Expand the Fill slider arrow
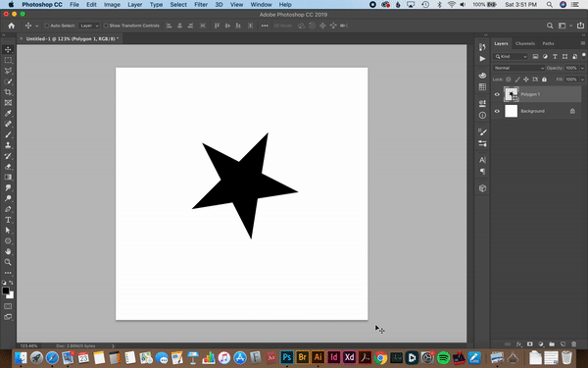The width and height of the screenshot is (588, 368). click(x=582, y=79)
